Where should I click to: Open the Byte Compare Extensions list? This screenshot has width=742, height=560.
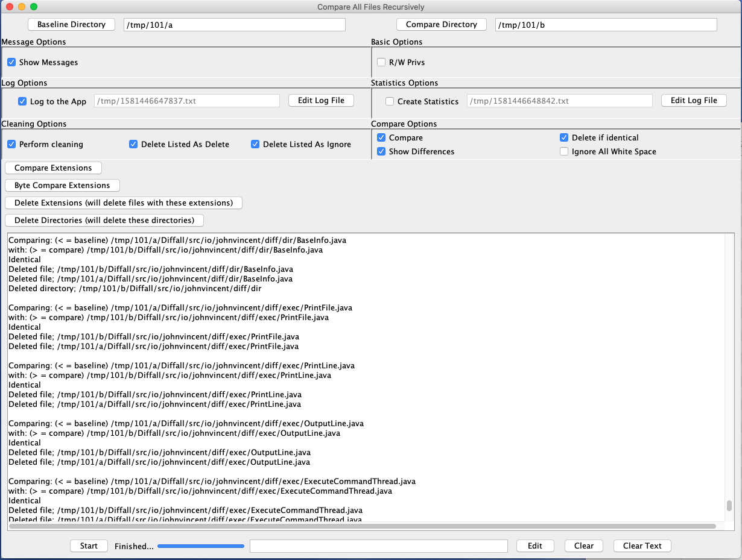click(x=62, y=186)
